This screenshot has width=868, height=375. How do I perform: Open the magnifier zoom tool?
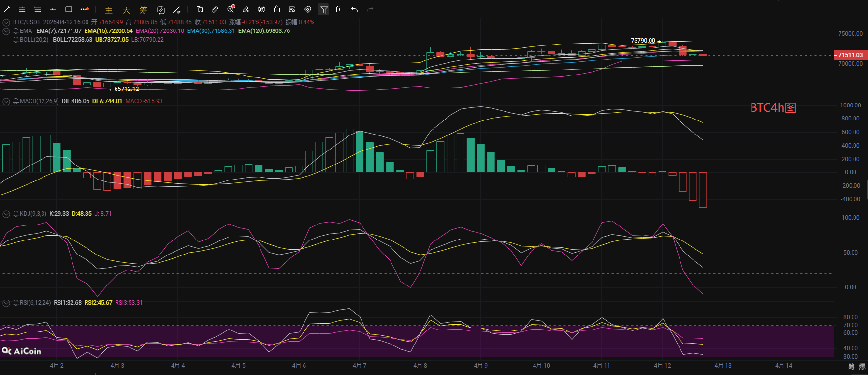click(231, 9)
